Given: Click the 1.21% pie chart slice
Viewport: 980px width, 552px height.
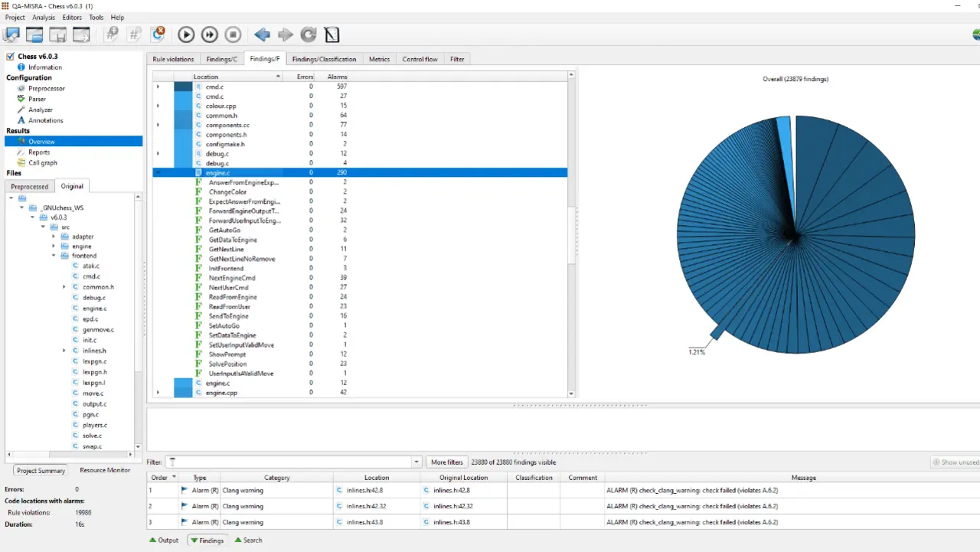Looking at the screenshot, I should tap(717, 332).
